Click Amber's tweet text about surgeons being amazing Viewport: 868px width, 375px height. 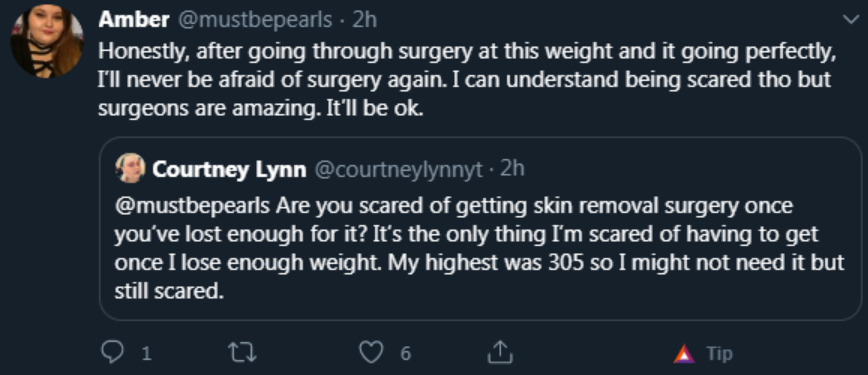coord(467,79)
